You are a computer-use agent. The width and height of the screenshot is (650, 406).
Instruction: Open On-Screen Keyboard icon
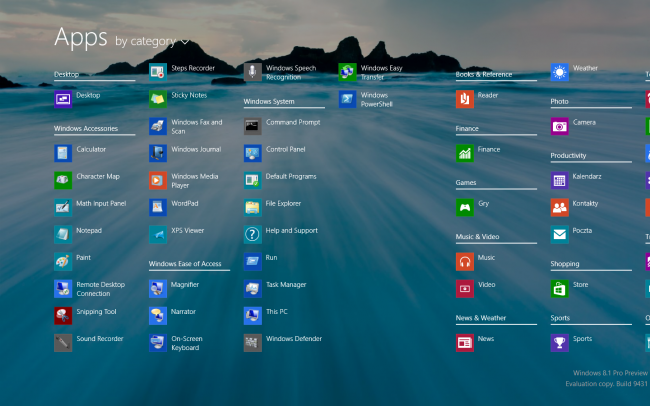coord(158,343)
